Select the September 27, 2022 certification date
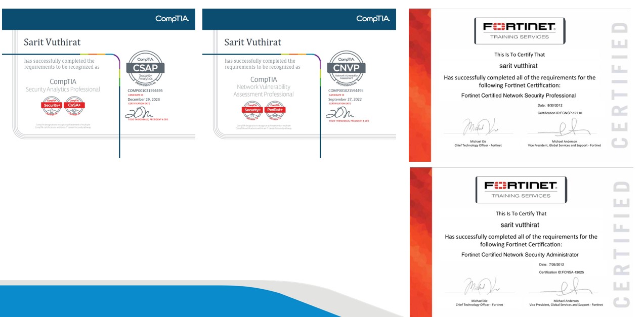 [346, 100]
